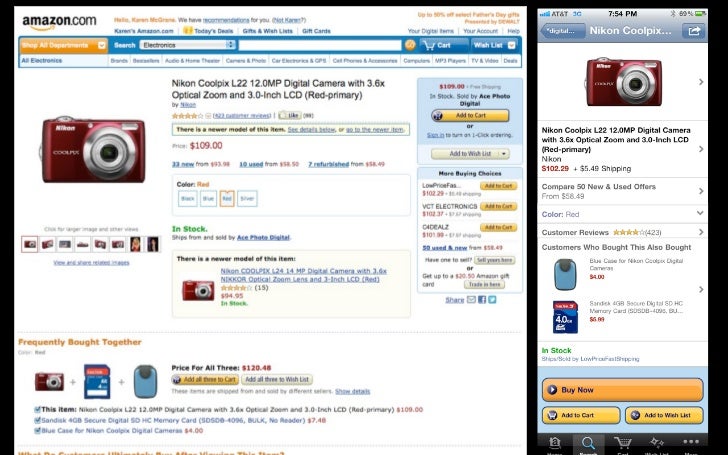Click the orange search go icon
The image size is (728, 455).
pos(410,45)
